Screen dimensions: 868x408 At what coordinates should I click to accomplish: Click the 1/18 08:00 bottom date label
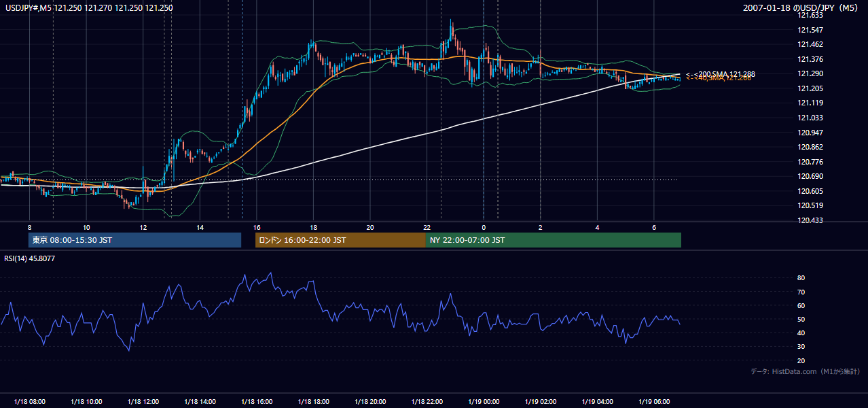point(29,402)
